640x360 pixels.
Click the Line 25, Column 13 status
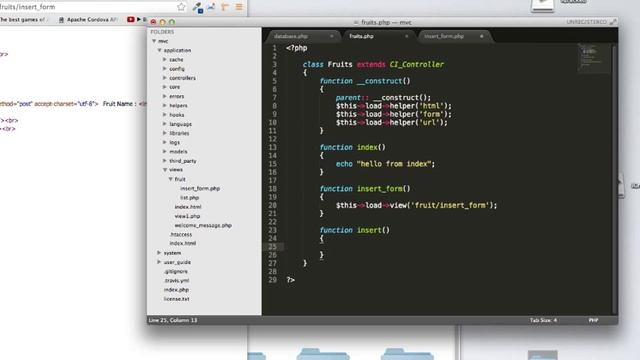point(173,320)
